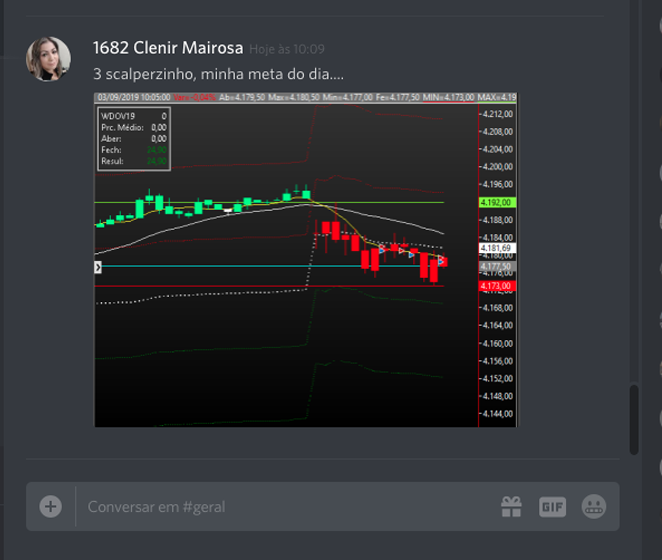Click the chat scrollbar thumb

632,418
